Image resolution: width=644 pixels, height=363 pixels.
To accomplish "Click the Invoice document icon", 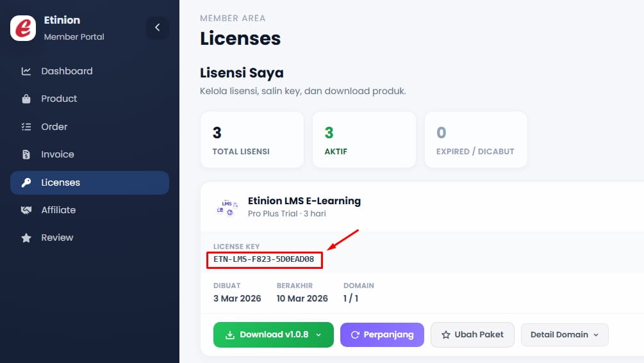I will click(x=26, y=155).
